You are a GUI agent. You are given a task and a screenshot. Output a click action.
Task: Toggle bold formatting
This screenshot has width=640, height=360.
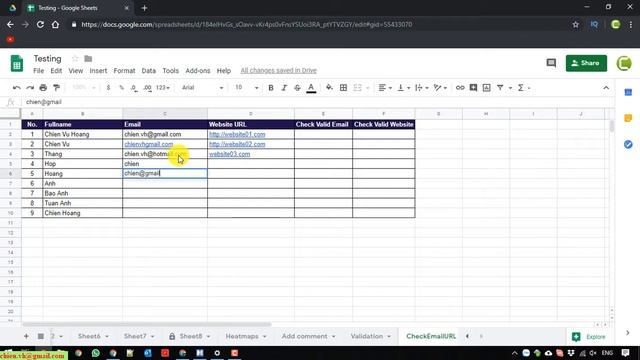tap(271, 88)
